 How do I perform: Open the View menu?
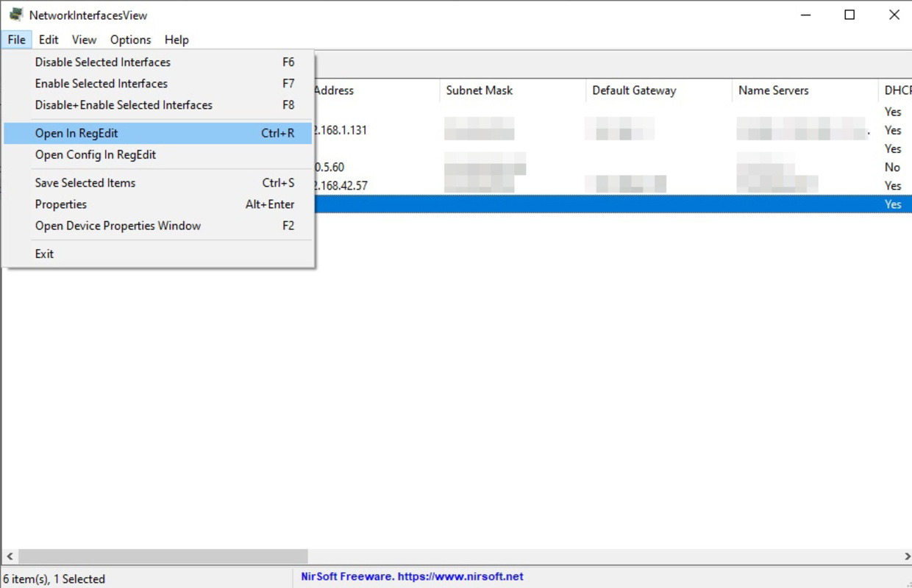[x=84, y=40]
